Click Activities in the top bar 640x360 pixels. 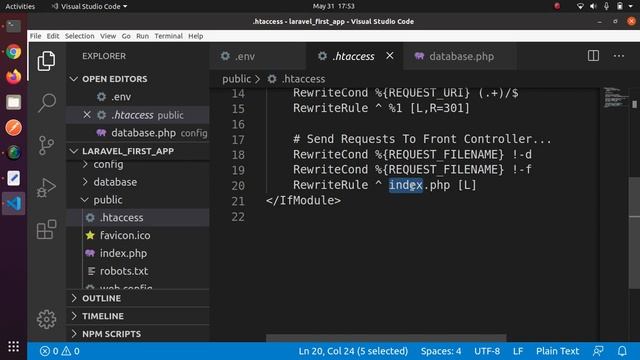(x=20, y=7)
